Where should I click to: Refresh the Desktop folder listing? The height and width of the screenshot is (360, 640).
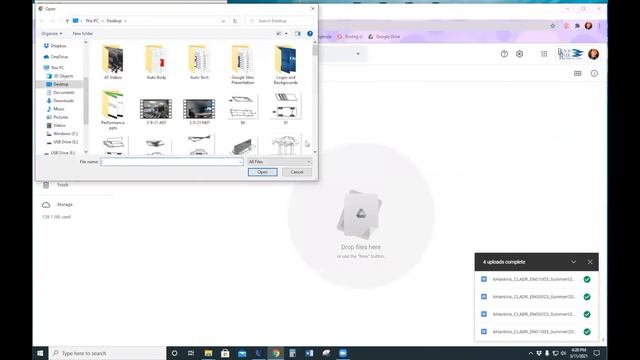pos(235,21)
